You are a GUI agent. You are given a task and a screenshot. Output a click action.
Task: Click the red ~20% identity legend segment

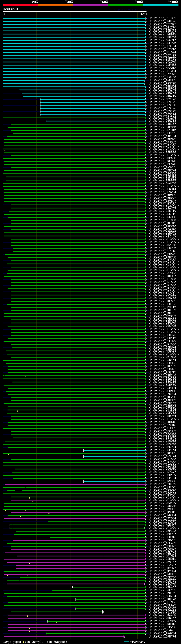tap(20, 5)
